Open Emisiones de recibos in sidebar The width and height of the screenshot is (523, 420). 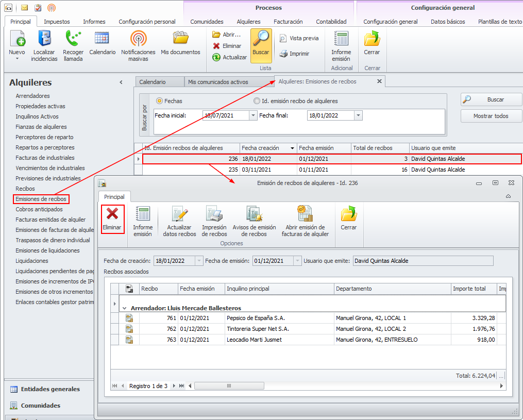click(x=41, y=199)
